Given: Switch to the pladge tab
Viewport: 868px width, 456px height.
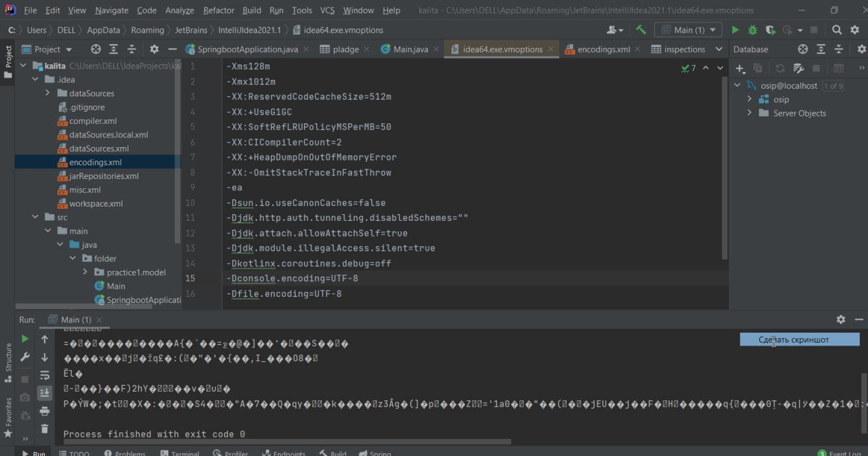Looking at the screenshot, I should click(x=345, y=49).
